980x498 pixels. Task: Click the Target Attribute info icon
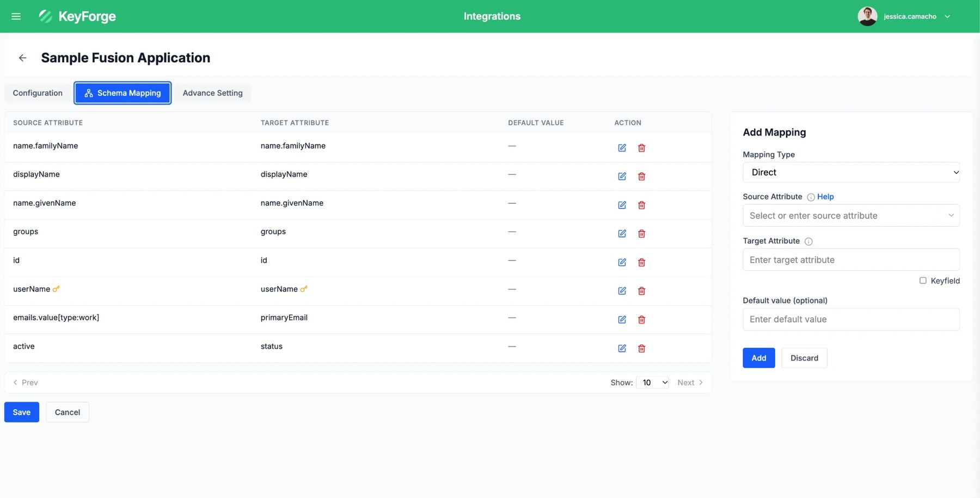pyautogui.click(x=808, y=241)
